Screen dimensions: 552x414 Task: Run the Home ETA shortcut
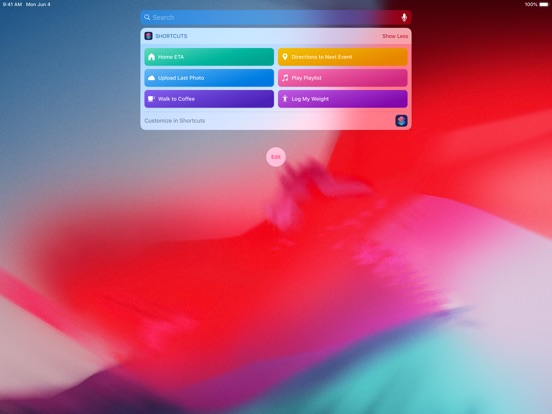coord(209,57)
